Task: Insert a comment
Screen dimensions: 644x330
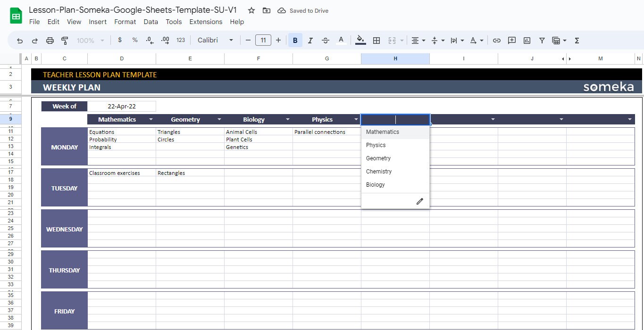Action: 511,40
